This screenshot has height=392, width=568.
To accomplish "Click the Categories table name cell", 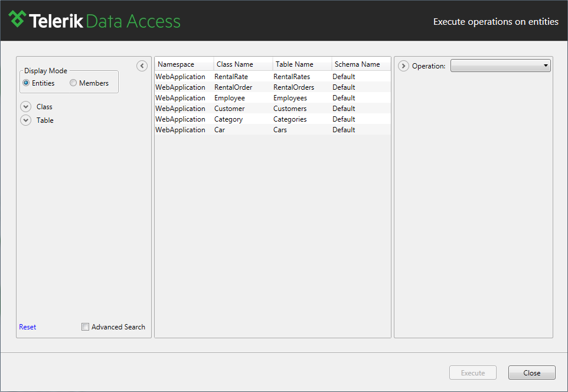I will [290, 119].
